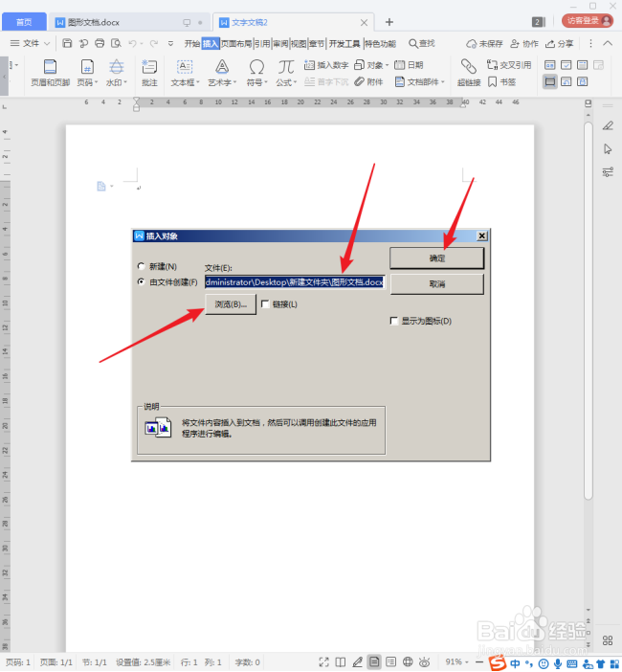Switch to 页面布局 ribbon tab
The image size is (622, 672).
tap(236, 43)
